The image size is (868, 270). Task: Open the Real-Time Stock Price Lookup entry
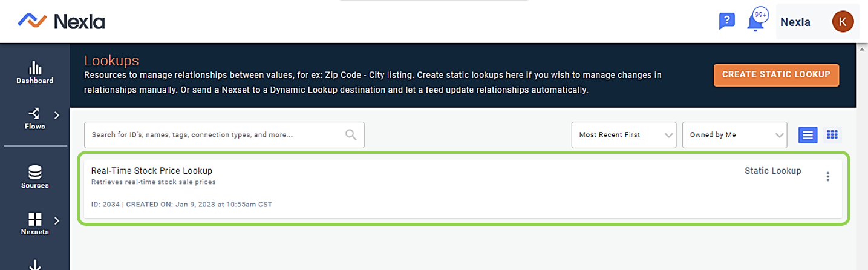(x=152, y=171)
